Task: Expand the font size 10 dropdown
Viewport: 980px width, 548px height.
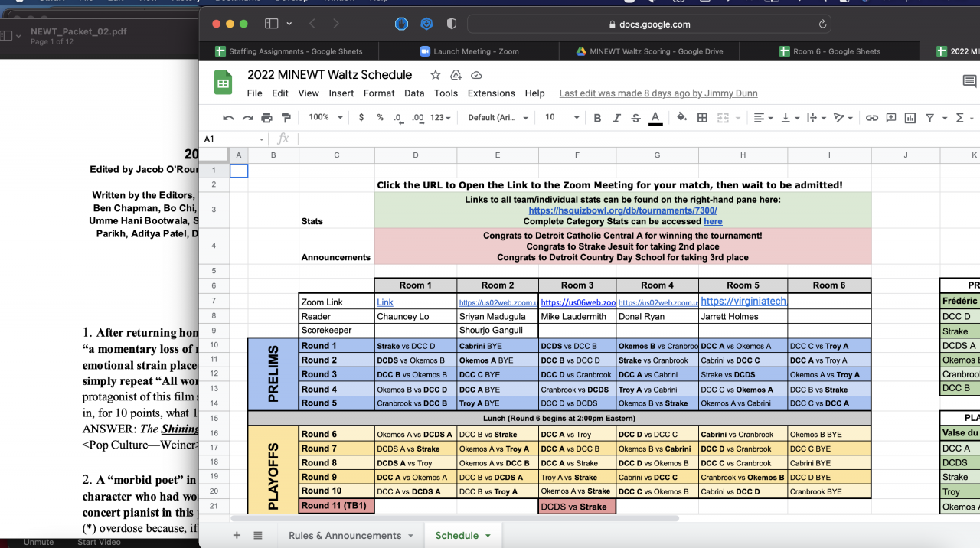Action: pos(561,118)
